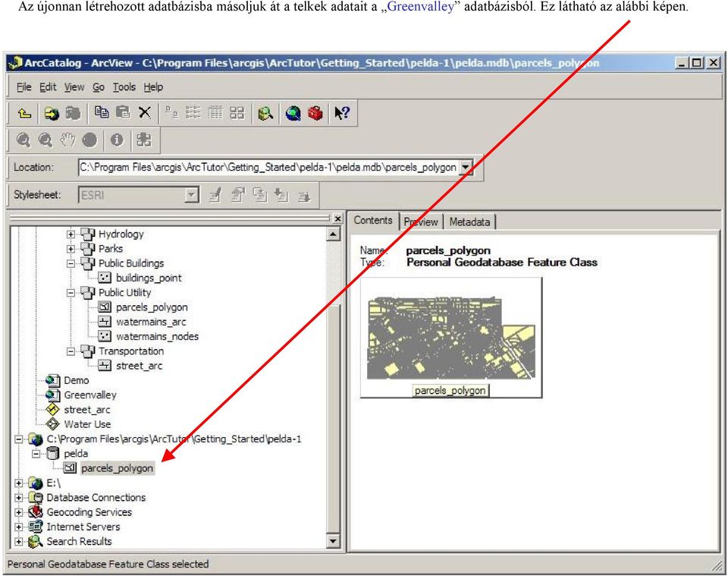Open the Go menu
Image resolution: width=728 pixels, height=579 pixels.
click(x=99, y=87)
